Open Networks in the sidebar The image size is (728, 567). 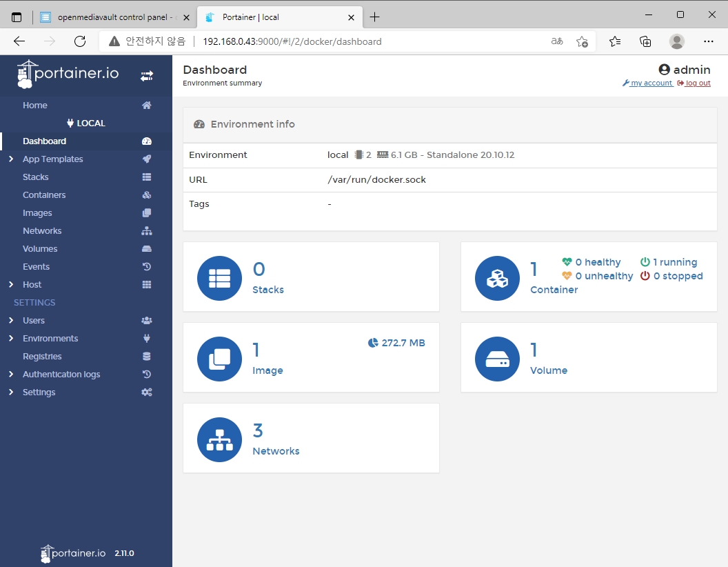[x=42, y=231]
